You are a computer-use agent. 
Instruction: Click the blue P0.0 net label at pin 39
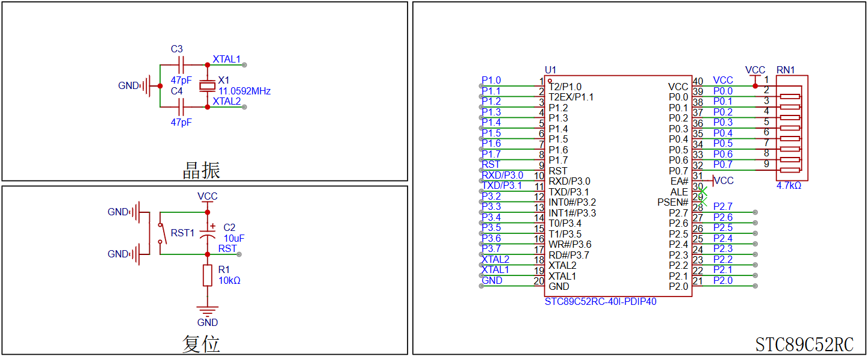723,91
